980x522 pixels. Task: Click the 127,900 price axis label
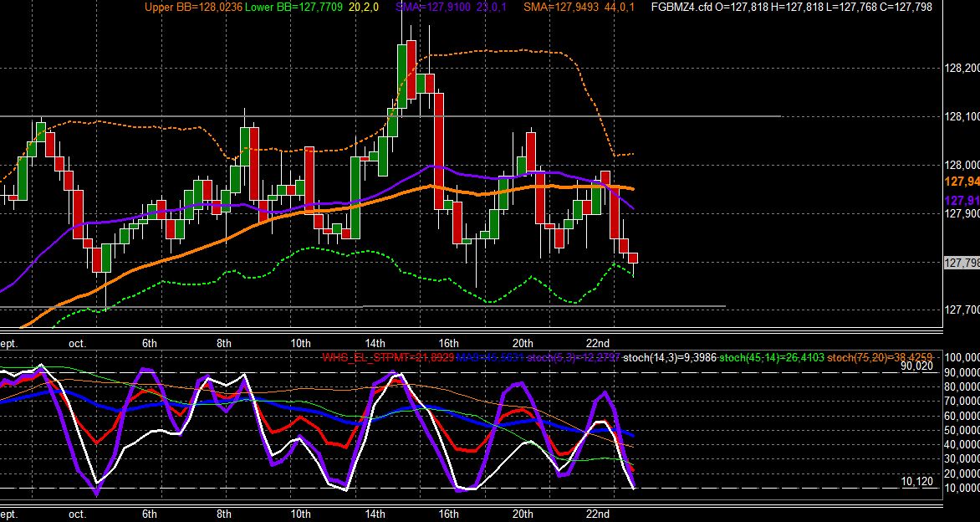[x=962, y=214]
